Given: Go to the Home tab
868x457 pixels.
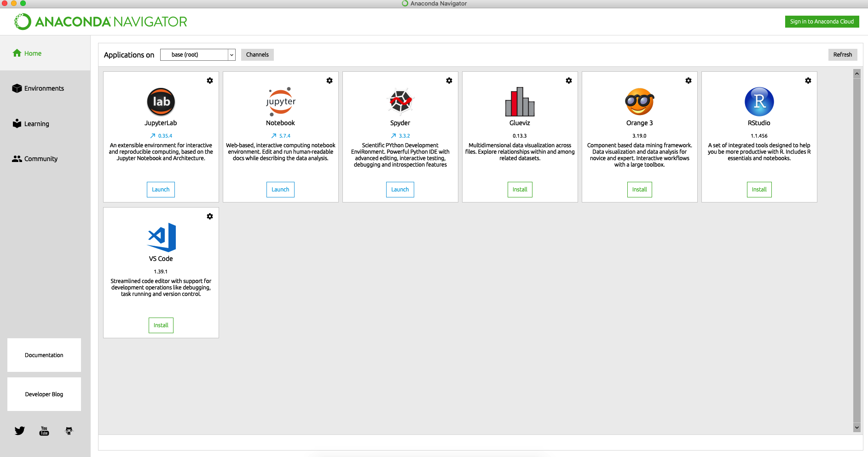Looking at the screenshot, I should tap(45, 53).
